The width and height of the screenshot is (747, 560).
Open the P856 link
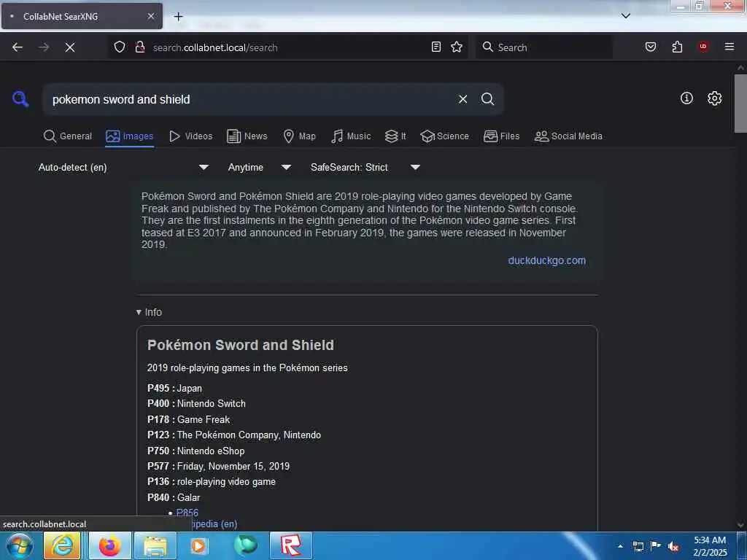pyautogui.click(x=187, y=513)
